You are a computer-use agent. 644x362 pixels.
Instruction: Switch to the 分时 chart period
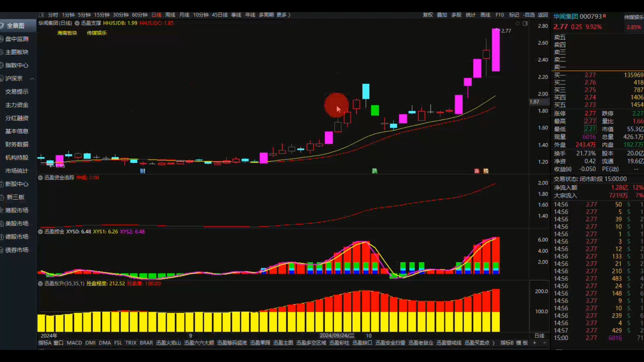point(53,15)
